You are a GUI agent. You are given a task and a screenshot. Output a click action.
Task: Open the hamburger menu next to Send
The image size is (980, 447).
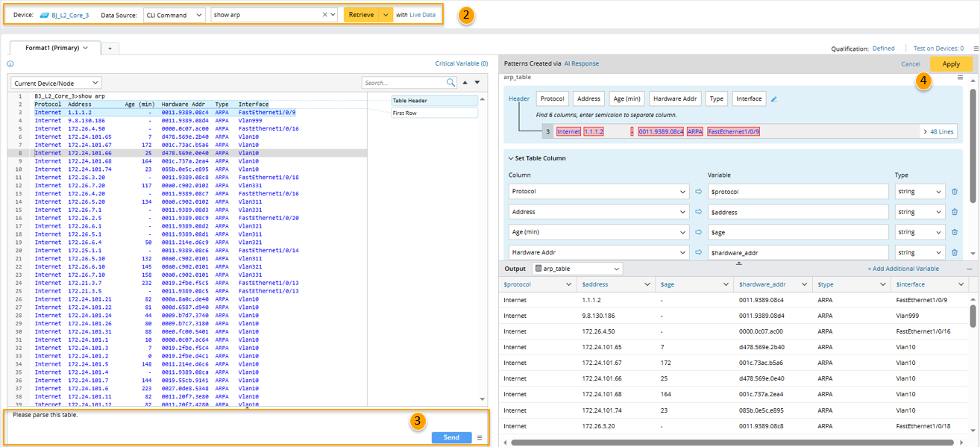480,438
